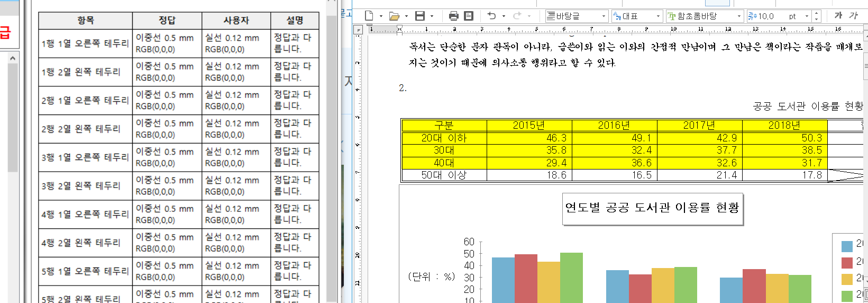The height and width of the screenshot is (303, 868).
Task: Click the blue legend swatch in the chart
Action: [x=847, y=246]
